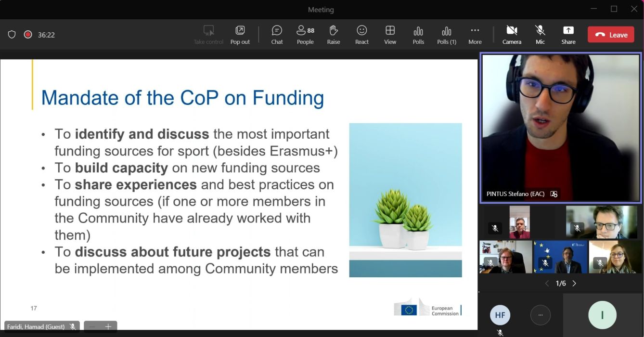This screenshot has height=337, width=644.
Task: Share your screen content
Action: (x=568, y=35)
